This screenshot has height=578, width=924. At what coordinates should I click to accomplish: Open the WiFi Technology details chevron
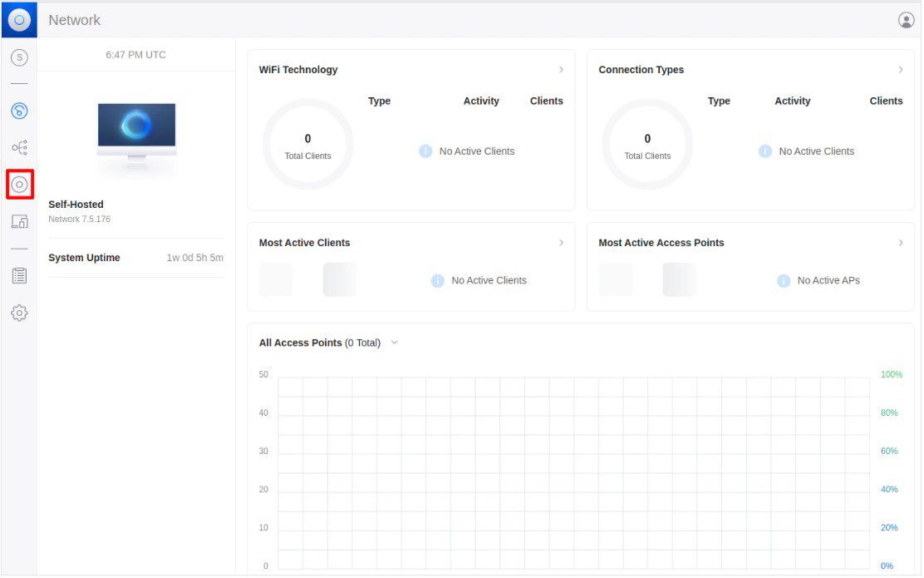(562, 70)
